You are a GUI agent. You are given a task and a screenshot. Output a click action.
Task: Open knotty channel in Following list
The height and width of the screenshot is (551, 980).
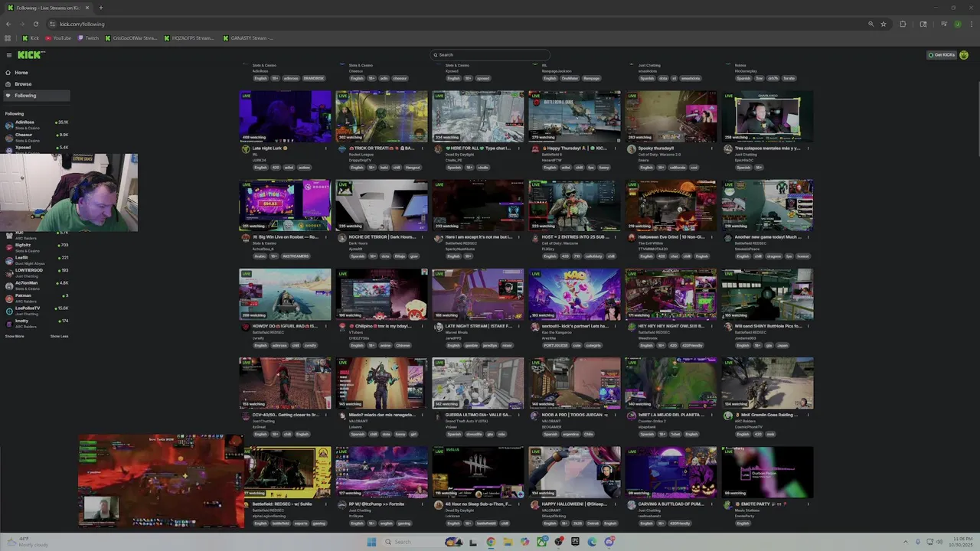37,322
